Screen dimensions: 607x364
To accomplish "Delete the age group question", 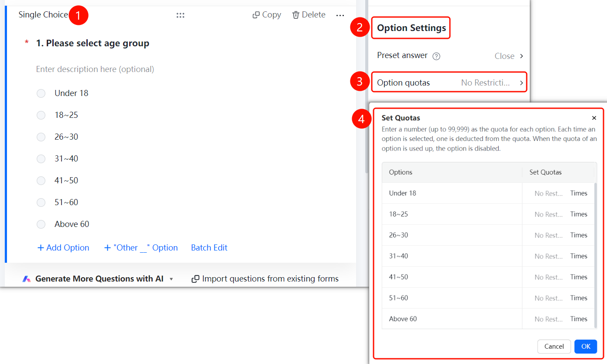I will click(309, 15).
